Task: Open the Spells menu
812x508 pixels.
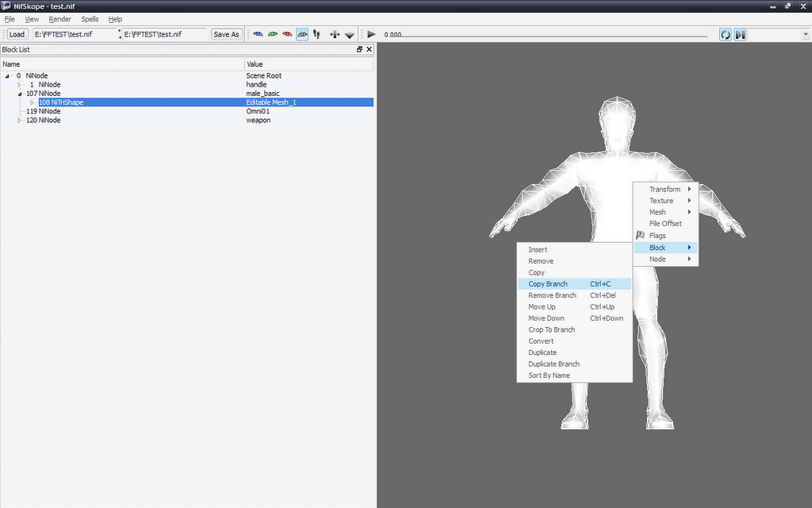Action: point(90,19)
